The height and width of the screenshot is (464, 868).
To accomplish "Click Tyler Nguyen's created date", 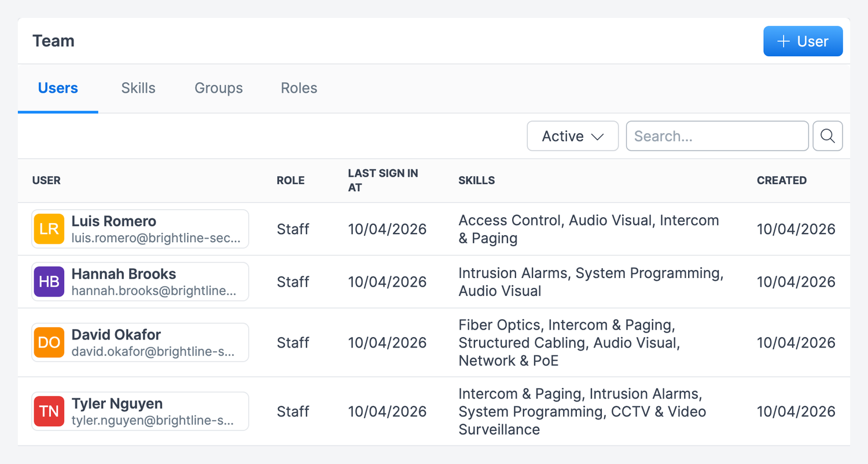I will point(796,411).
